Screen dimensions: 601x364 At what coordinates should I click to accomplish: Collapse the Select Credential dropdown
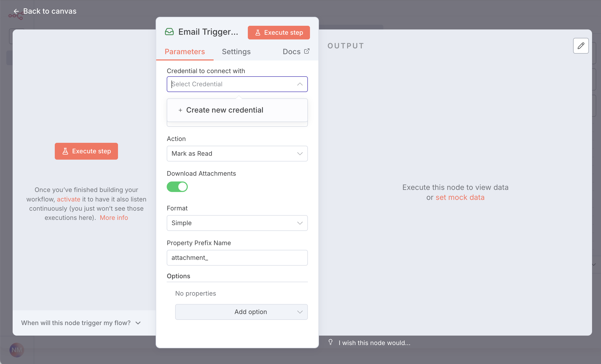pos(300,84)
